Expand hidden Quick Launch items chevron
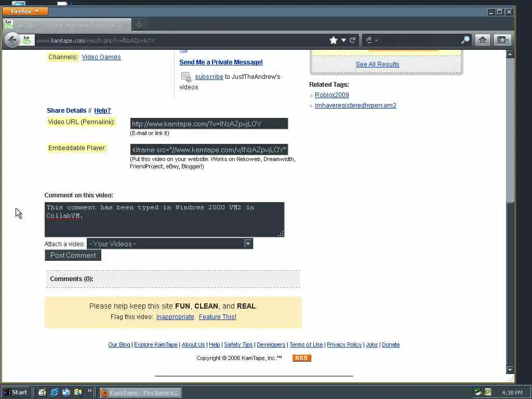The height and width of the screenshot is (399, 532). [89, 391]
